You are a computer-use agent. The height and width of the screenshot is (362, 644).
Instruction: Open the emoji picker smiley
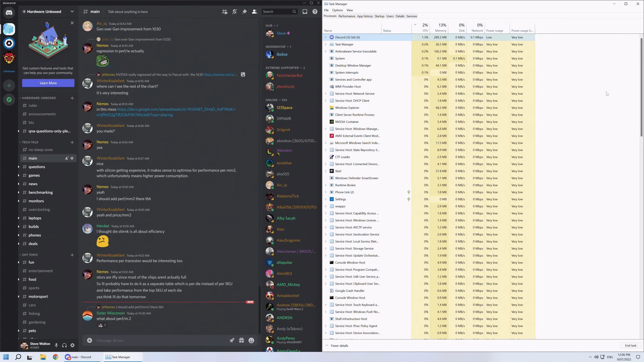tap(251, 340)
